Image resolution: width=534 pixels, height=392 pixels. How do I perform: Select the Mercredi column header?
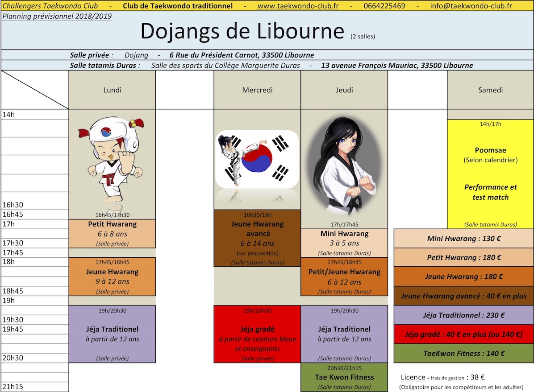[257, 90]
